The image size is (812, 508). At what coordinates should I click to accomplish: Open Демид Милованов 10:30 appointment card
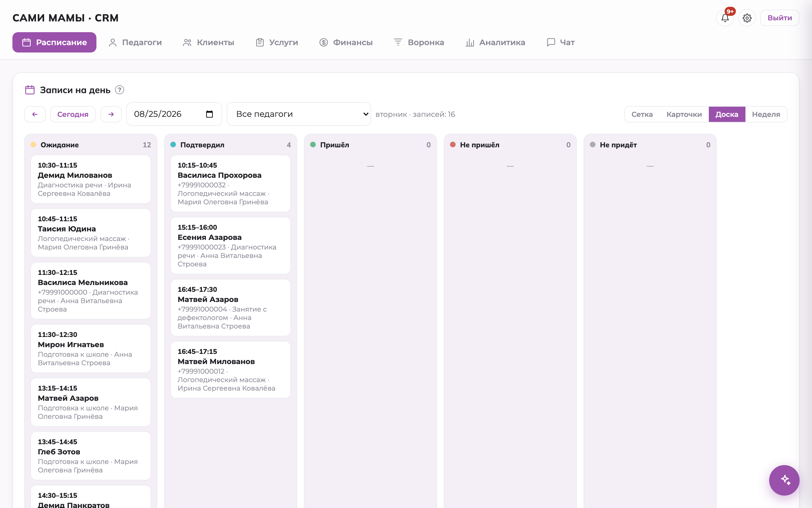coord(91,179)
